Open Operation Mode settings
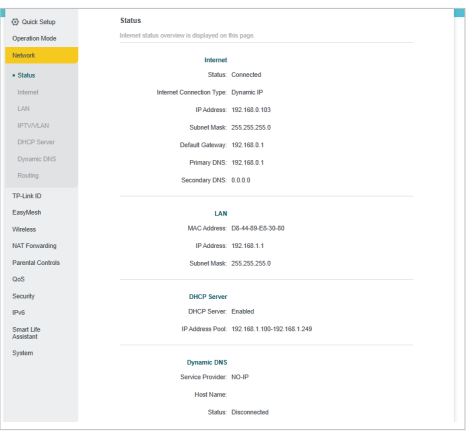This screenshot has width=472, height=435. pyautogui.click(x=34, y=39)
